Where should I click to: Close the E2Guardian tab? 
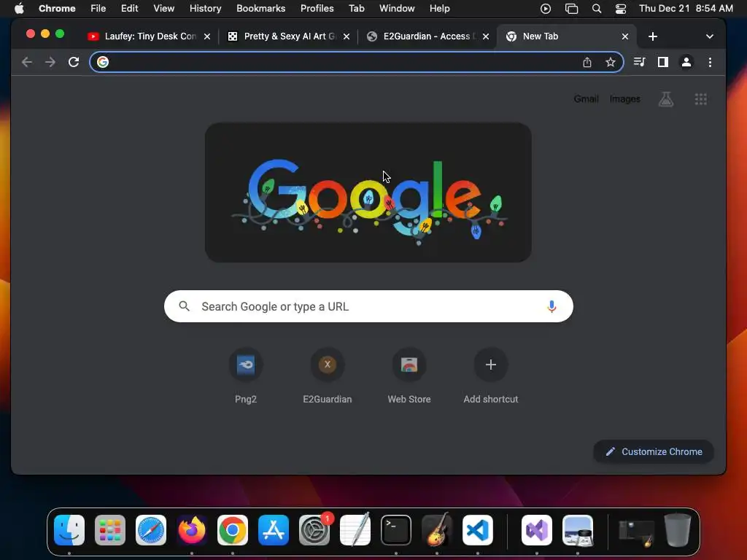(485, 36)
